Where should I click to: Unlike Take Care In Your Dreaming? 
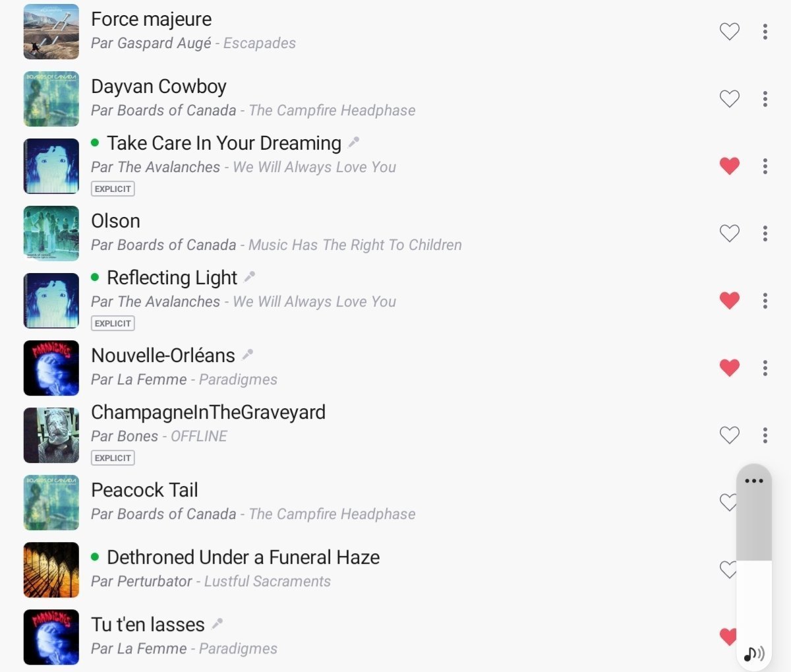click(729, 166)
